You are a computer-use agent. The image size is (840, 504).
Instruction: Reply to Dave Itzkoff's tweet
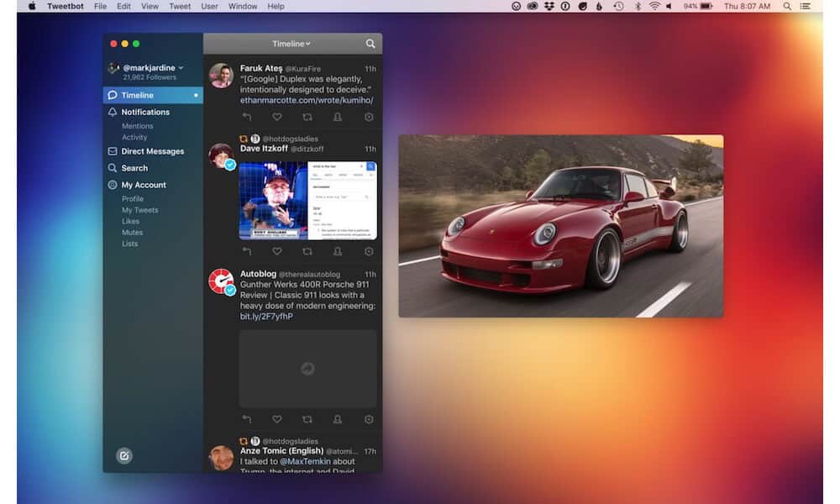[246, 251]
